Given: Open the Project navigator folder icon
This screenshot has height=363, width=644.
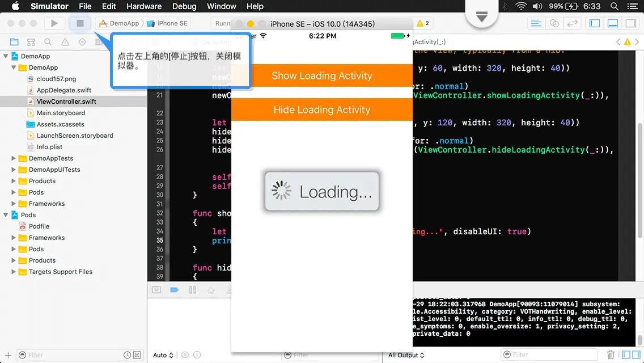Looking at the screenshot, I should click(14, 42).
